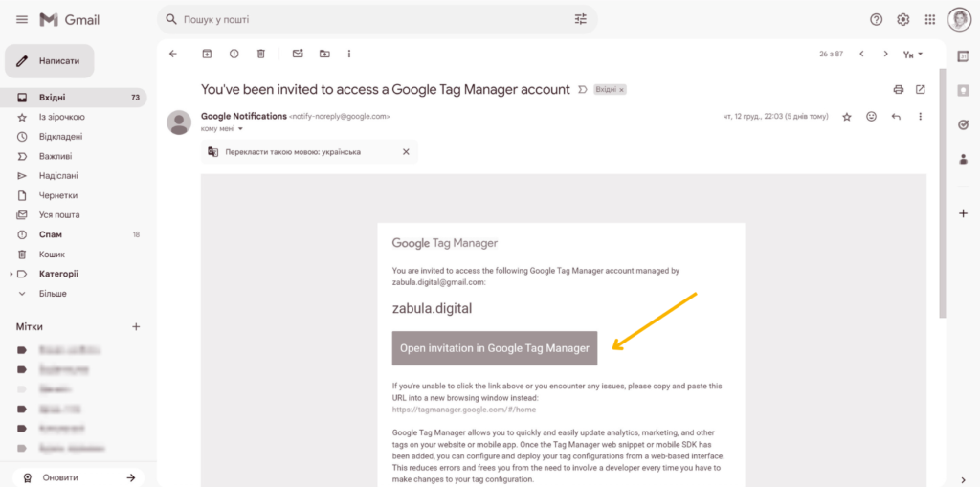Mark the email as unread

298,54
